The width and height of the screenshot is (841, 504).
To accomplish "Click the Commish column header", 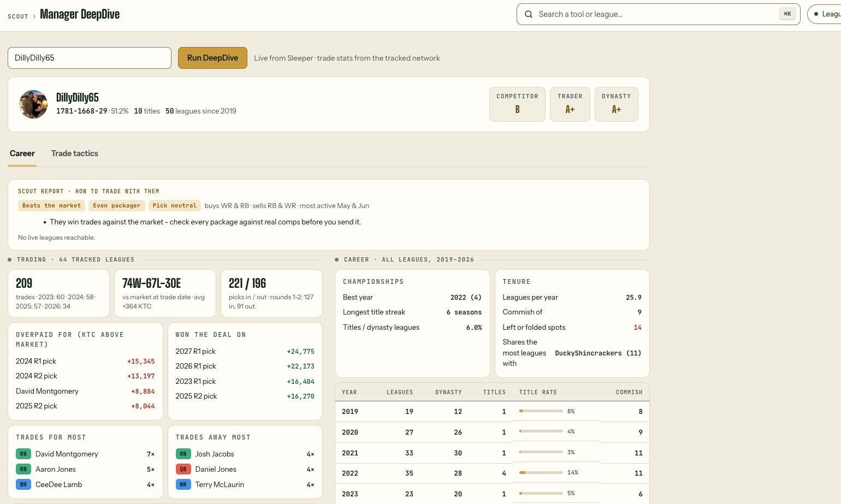I will tap(629, 392).
